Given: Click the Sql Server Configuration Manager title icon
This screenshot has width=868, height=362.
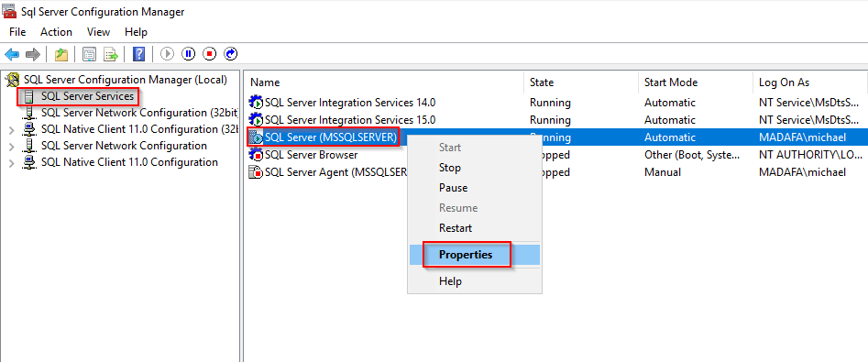Looking at the screenshot, I should tap(9, 11).
